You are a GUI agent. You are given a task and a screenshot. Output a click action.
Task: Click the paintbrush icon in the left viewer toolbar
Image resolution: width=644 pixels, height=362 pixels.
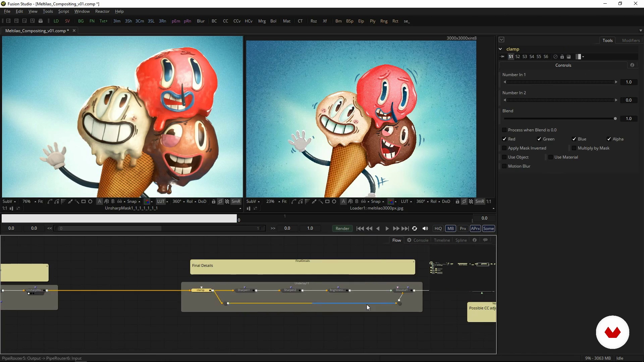click(x=70, y=201)
